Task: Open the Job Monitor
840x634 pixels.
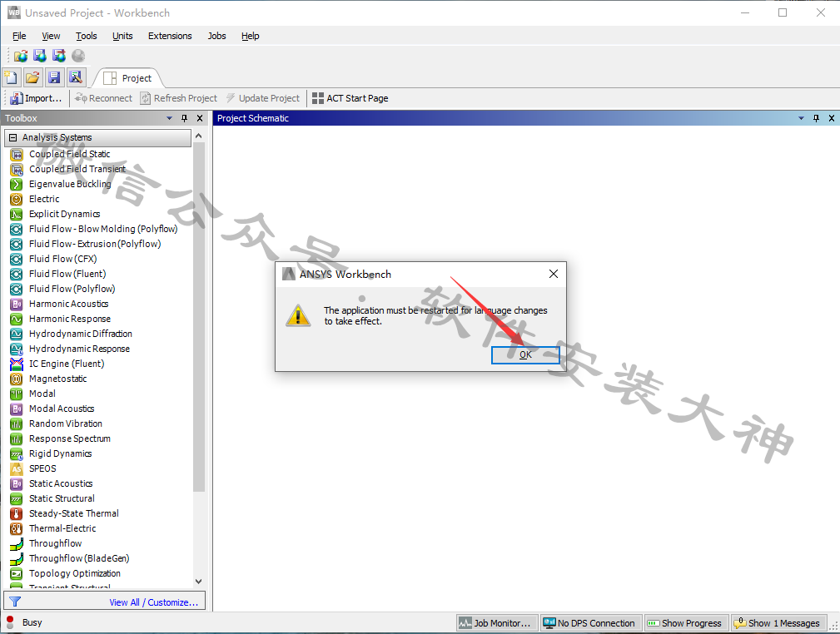Action: [x=497, y=622]
